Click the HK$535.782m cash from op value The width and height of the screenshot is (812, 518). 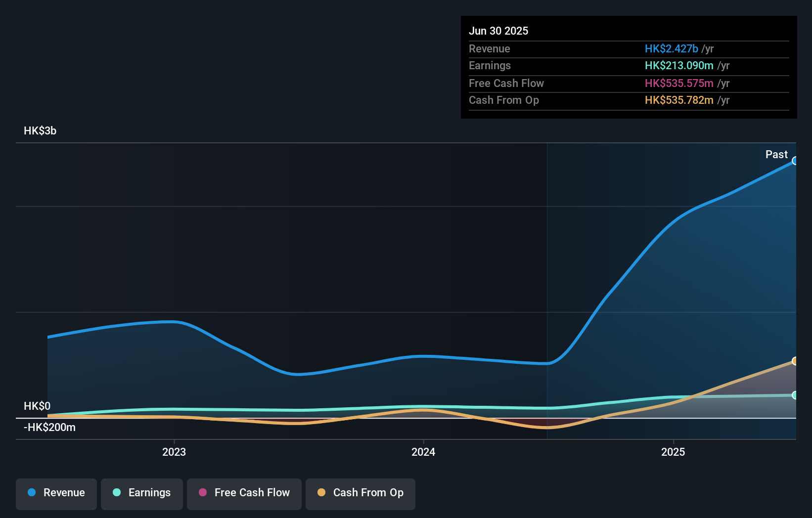[679, 100]
